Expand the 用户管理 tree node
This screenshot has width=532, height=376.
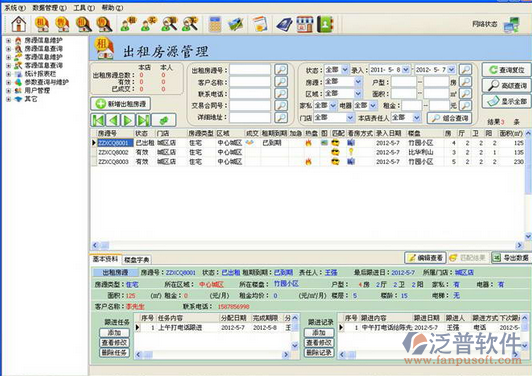[x=8, y=91]
